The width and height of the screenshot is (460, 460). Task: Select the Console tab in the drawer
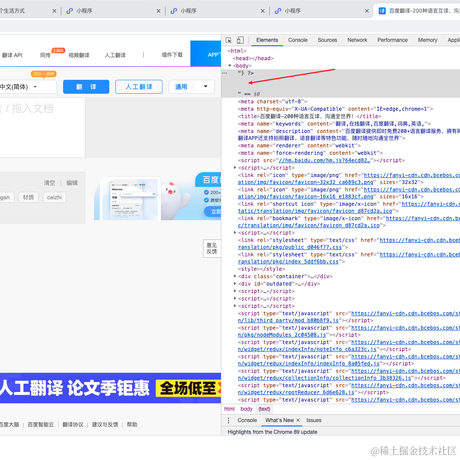pos(247,420)
